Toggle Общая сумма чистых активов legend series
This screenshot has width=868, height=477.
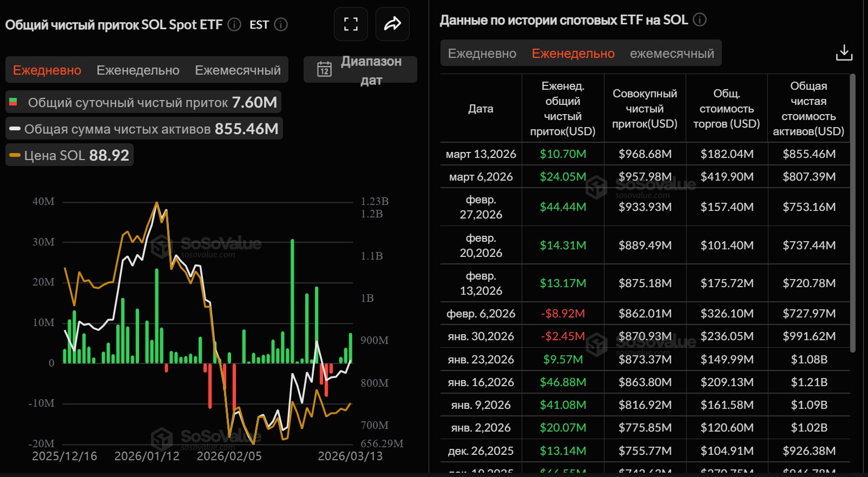[144, 129]
